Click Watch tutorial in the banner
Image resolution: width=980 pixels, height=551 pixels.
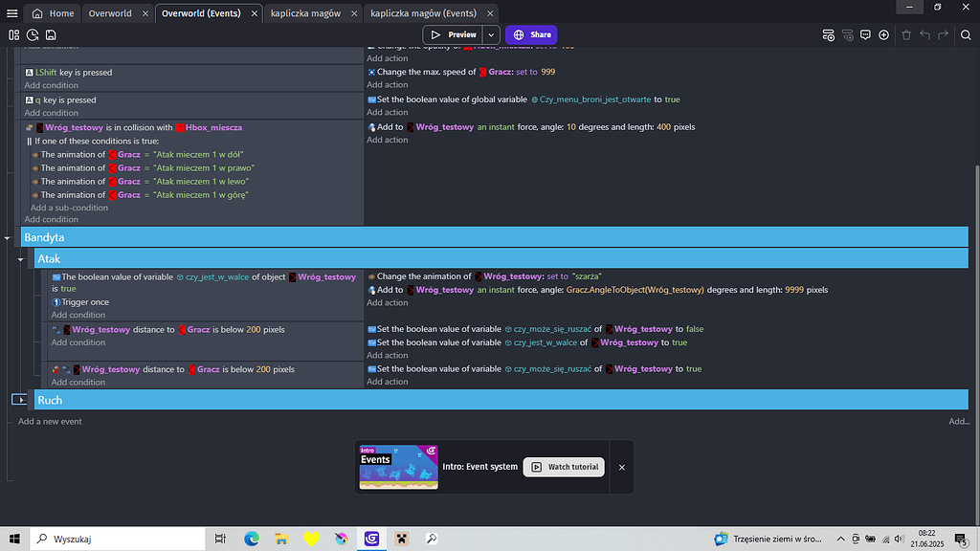[564, 467]
